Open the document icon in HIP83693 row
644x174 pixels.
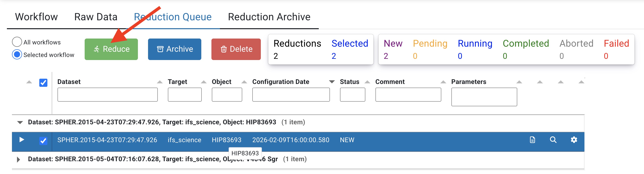pyautogui.click(x=532, y=140)
